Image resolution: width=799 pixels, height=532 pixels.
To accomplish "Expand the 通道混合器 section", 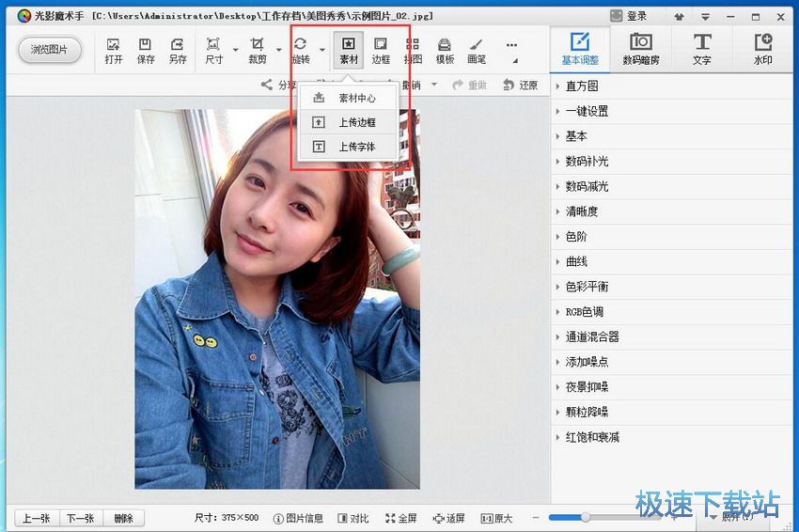I will point(671,336).
